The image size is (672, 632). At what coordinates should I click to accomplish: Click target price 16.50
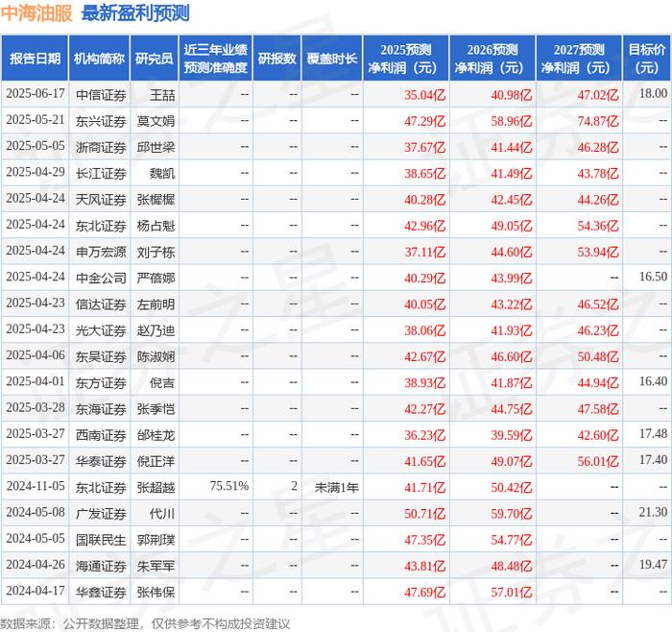[x=653, y=277]
